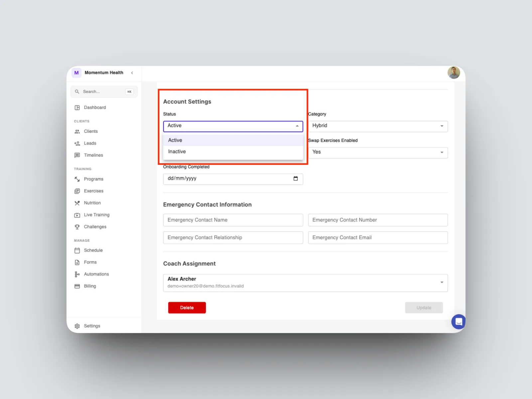The width and height of the screenshot is (532, 399).
Task: Click the Live Training TV icon
Action: pyautogui.click(x=77, y=215)
